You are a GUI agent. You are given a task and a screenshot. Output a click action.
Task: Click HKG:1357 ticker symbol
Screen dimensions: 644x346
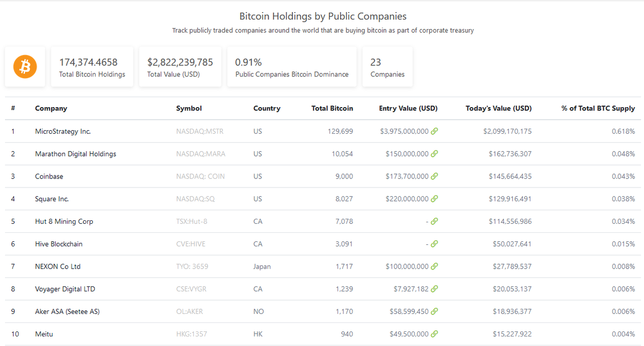192,334
